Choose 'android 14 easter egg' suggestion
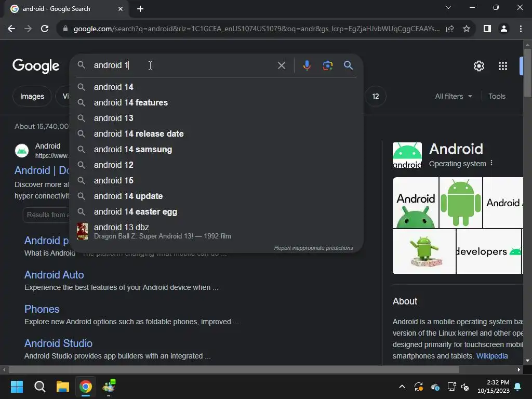This screenshot has height=399, width=532. pos(216,212)
